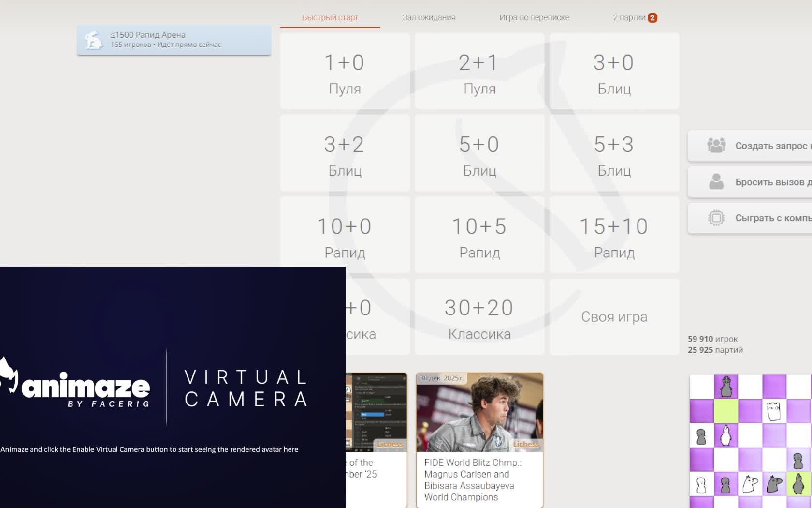The image size is (812, 508).
Task: Open the ≤1500 Рапид Арена tournament
Action: pyautogui.click(x=174, y=40)
